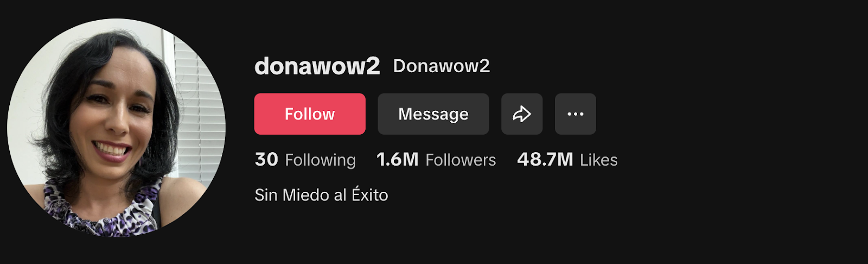The height and width of the screenshot is (264, 868).
Task: Open the circular profile picture
Action: click(x=116, y=128)
